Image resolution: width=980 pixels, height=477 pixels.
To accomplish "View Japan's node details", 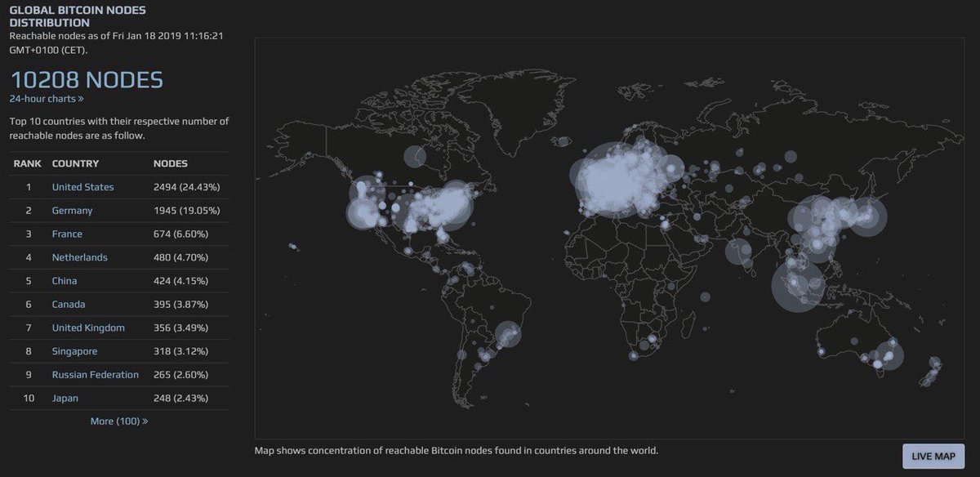I will click(63, 398).
